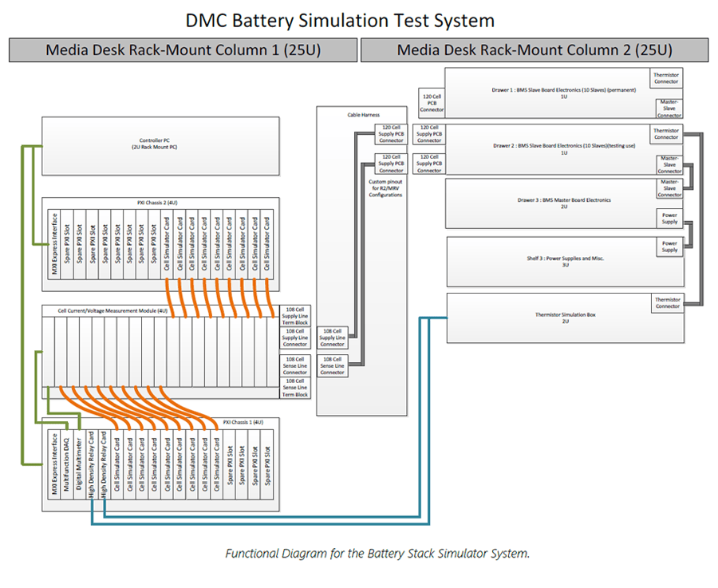The height and width of the screenshot is (588, 718).
Task: Click 'Drawer 3 : BMS Master Board Electronics' label
Action: tap(564, 203)
